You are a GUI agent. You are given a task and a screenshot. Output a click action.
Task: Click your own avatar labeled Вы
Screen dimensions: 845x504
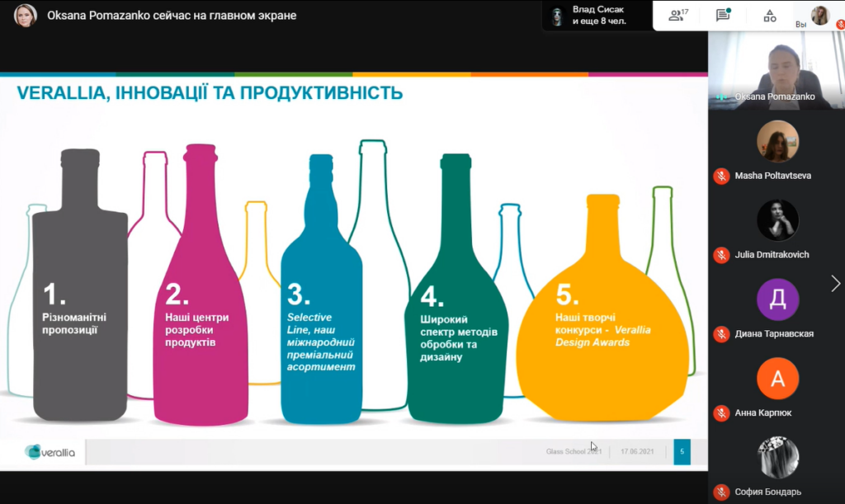pyautogui.click(x=819, y=15)
